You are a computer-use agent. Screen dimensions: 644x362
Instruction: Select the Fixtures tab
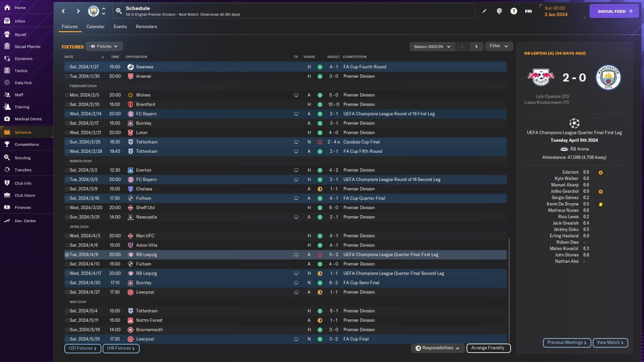tap(70, 27)
